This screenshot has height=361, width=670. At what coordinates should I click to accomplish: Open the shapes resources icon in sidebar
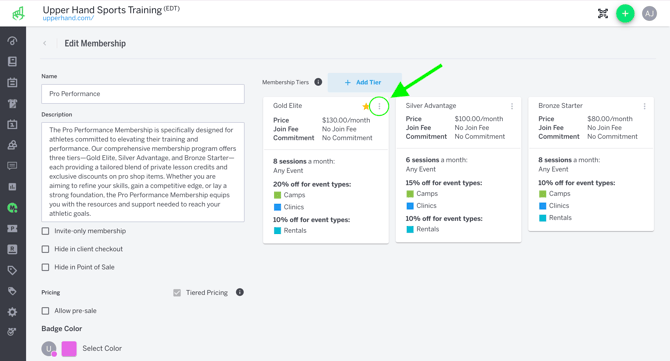(x=12, y=145)
